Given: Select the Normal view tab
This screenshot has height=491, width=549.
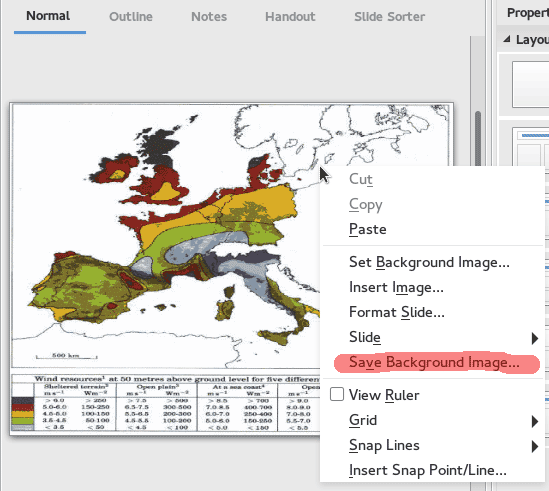Looking at the screenshot, I should (x=48, y=16).
